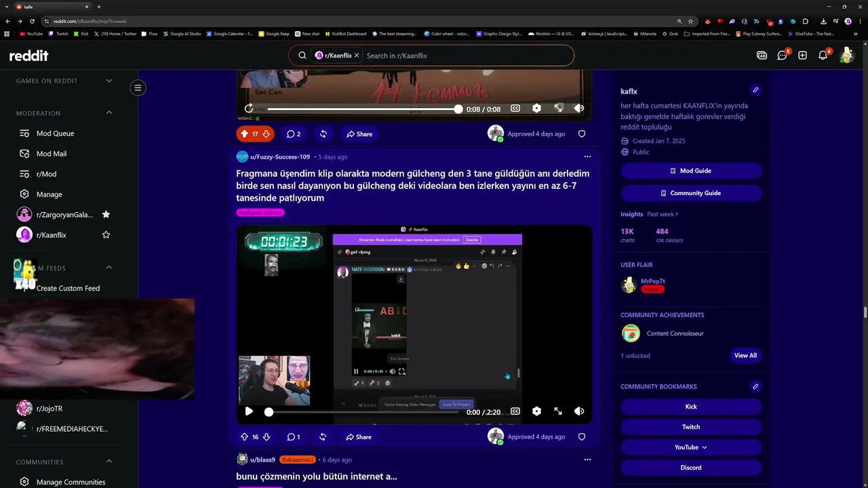Open the user avatar menu in Reddit header
This screenshot has height=488, width=868.
(x=846, y=56)
